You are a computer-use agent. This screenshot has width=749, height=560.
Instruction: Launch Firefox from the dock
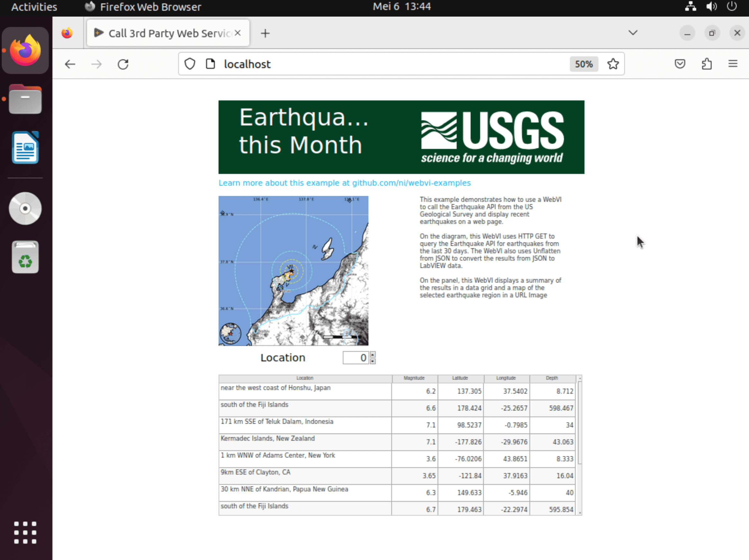[25, 50]
